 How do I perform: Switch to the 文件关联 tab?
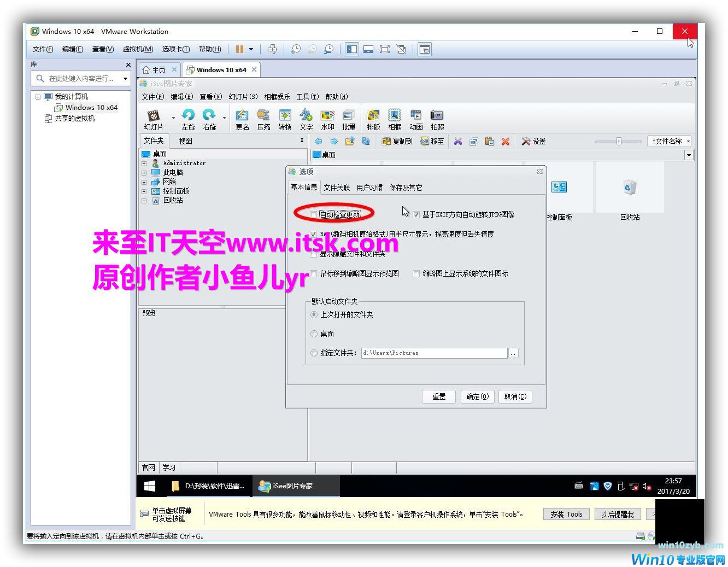[x=337, y=188]
